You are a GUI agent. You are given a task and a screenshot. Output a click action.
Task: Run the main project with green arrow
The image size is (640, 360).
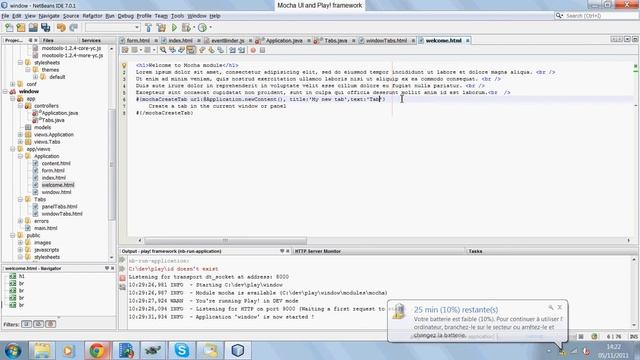point(174,28)
